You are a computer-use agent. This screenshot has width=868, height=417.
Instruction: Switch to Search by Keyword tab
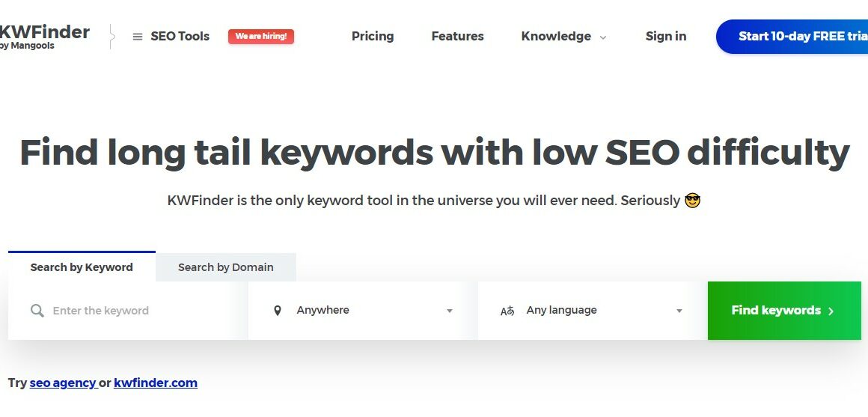point(82,267)
